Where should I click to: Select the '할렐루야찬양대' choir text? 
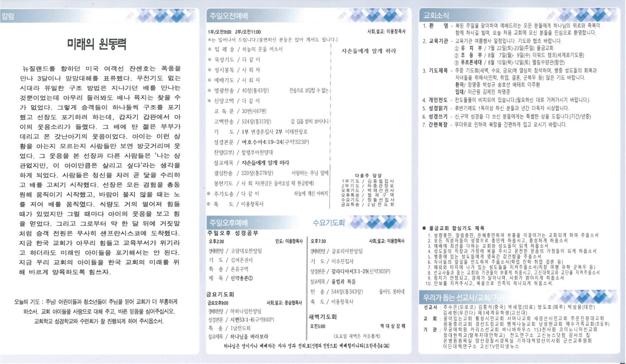[x=257, y=152]
